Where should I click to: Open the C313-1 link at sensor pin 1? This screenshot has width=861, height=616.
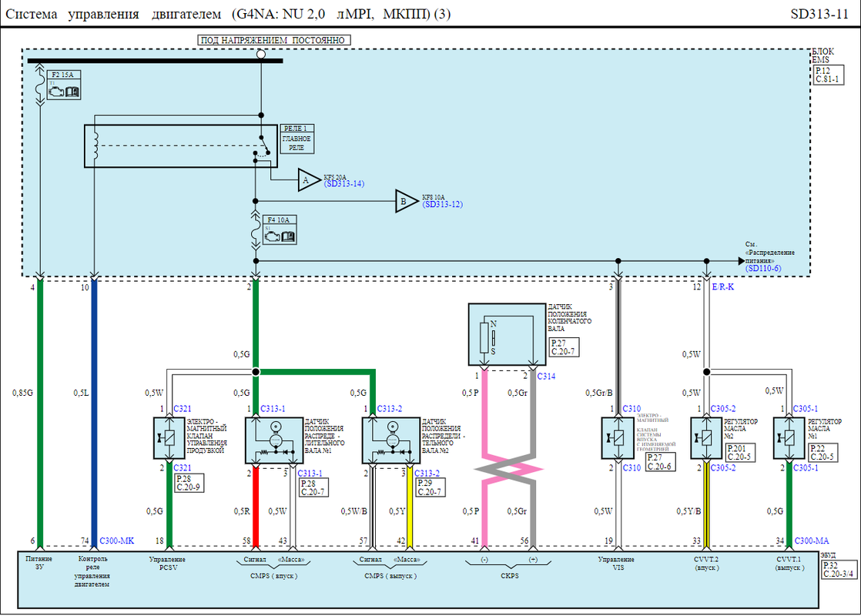[x=273, y=408]
